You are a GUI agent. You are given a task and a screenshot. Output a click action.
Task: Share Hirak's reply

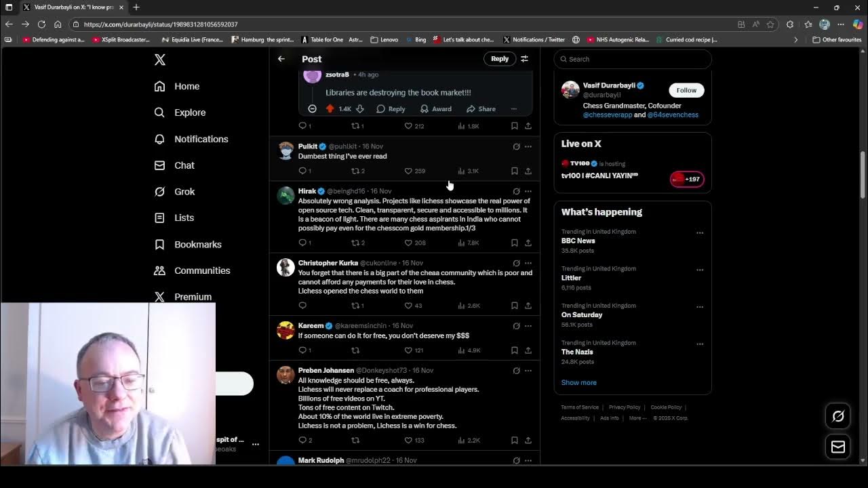coord(528,243)
